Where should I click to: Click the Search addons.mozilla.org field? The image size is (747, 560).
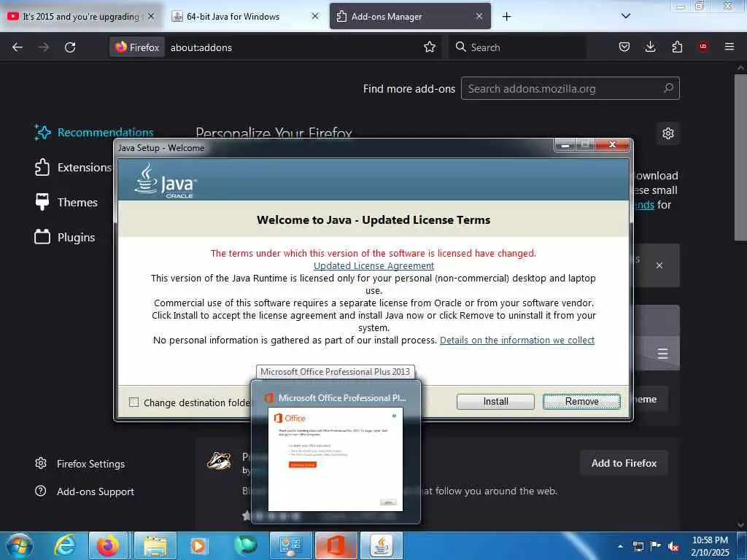570,88
